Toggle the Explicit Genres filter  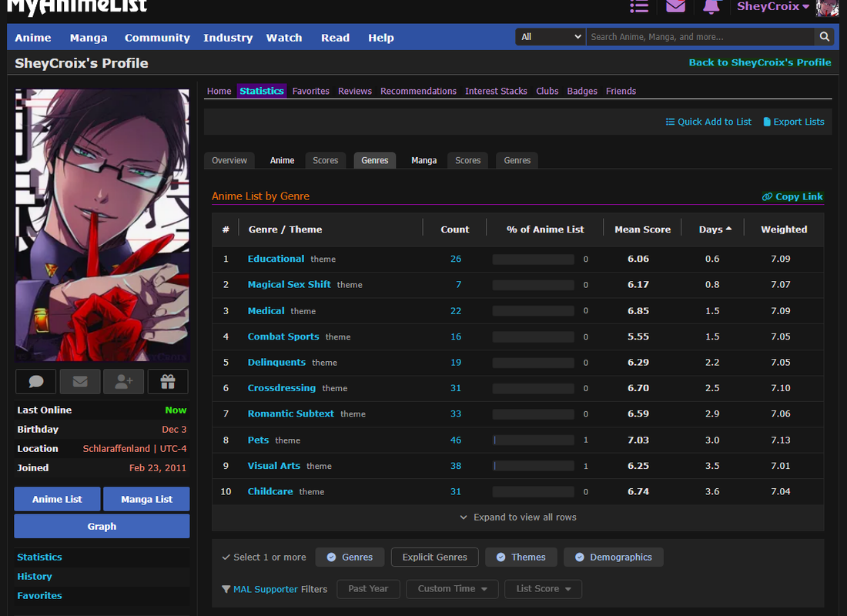[x=435, y=557]
